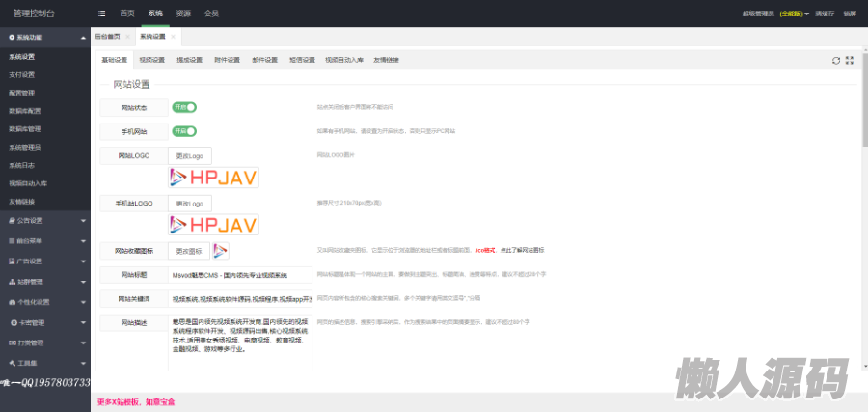Click the 更改图标 button

[x=189, y=251]
